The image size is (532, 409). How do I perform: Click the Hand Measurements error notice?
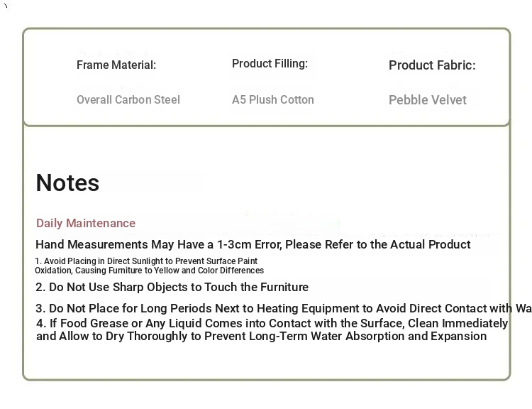[x=253, y=244]
